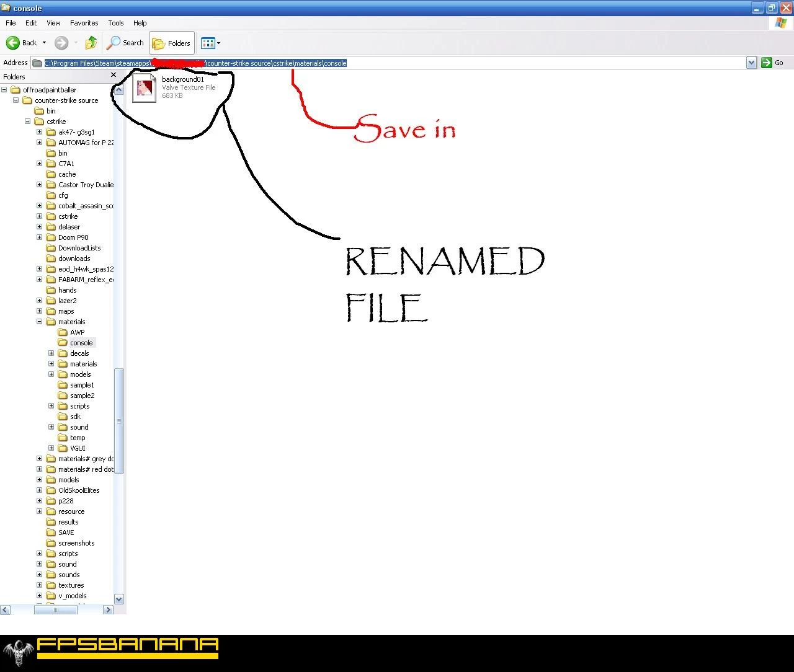Expand the decals folder node
This screenshot has height=672, width=794.
pyautogui.click(x=51, y=353)
